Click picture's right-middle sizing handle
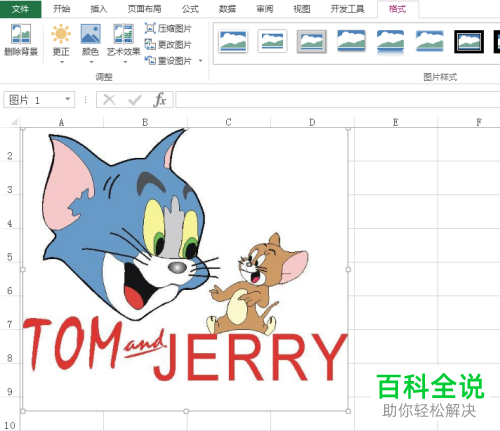This screenshot has width=500, height=431. (x=348, y=269)
